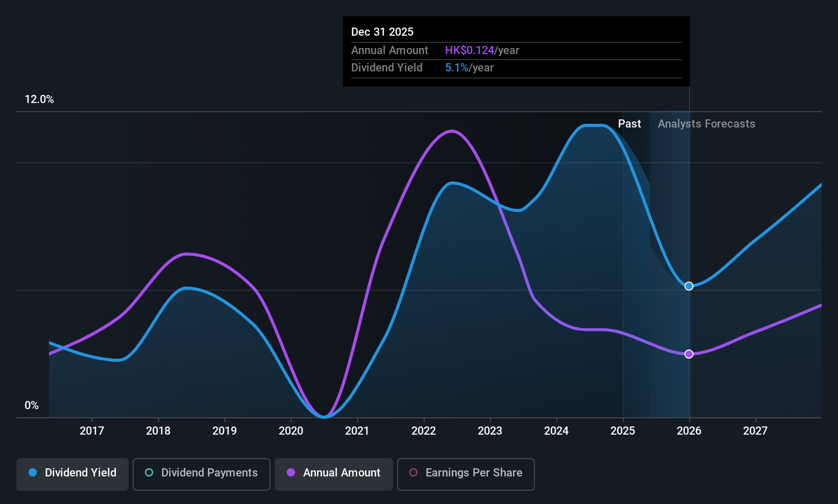Click the teal Dividend Payments legend circle

(x=149, y=472)
